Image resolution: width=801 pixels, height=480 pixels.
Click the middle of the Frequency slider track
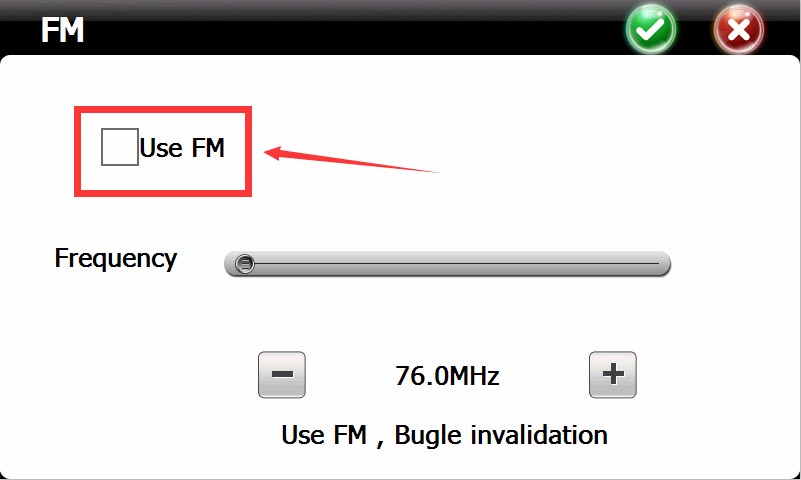point(447,264)
